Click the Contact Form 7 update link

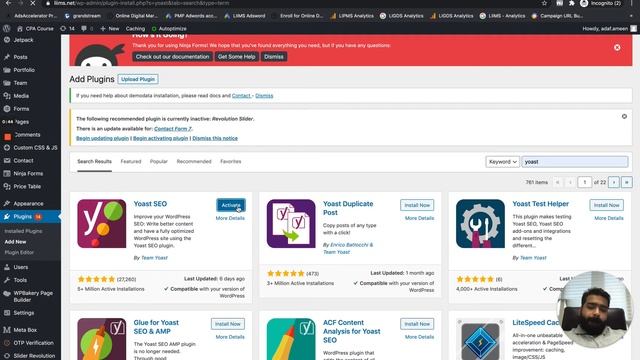[173, 129]
